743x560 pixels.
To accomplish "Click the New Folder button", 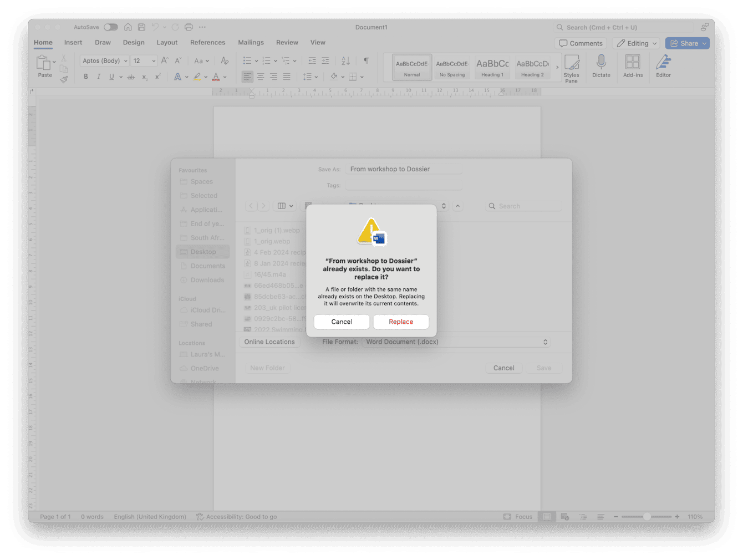I will coord(267,368).
